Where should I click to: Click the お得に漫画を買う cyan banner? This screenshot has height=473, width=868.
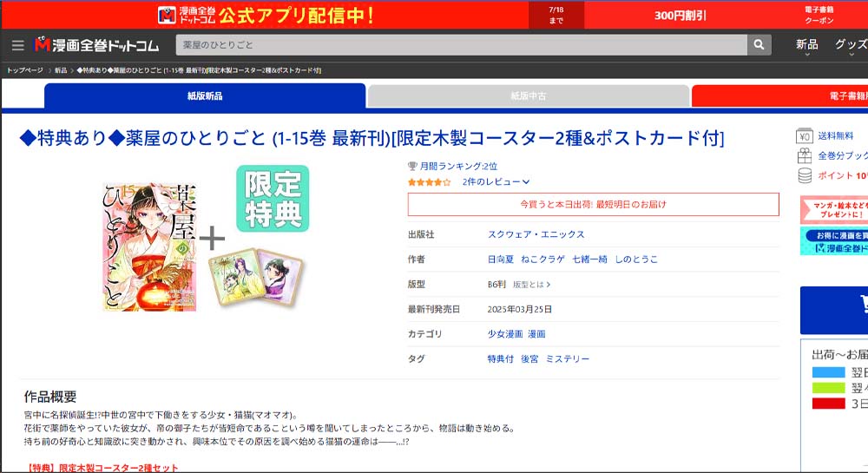pyautogui.click(x=834, y=242)
